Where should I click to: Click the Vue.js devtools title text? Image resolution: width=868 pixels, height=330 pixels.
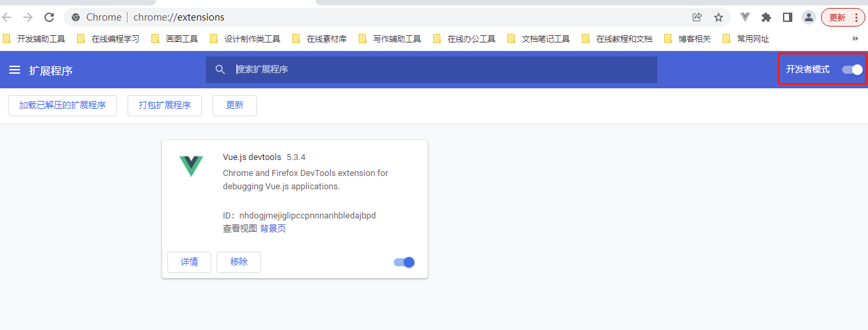252,157
